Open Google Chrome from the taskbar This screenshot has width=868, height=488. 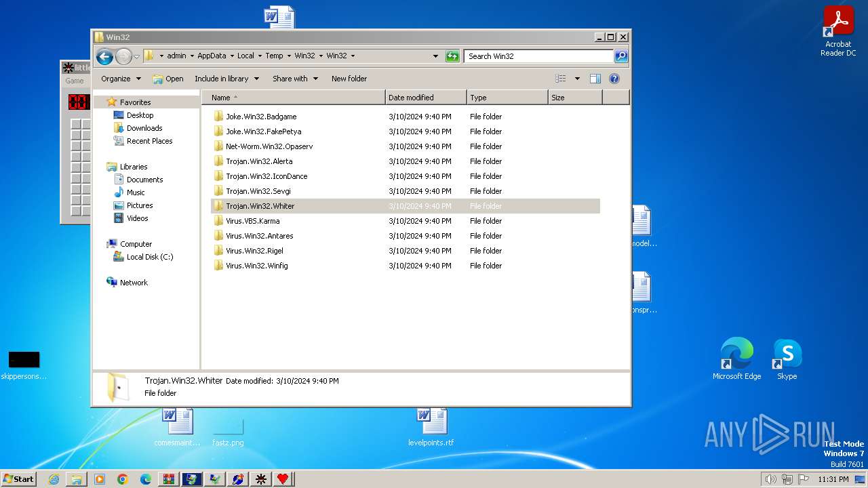tap(123, 479)
